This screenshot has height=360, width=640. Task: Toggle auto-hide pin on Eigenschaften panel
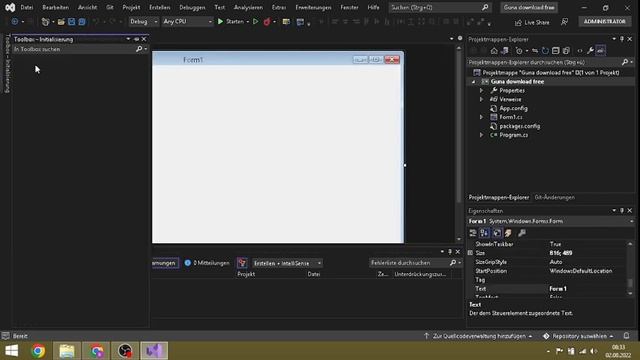pos(622,211)
